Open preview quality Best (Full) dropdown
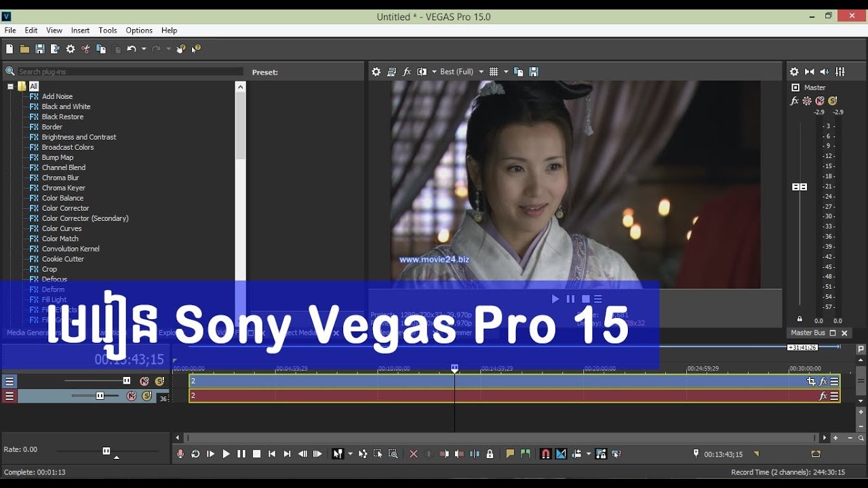 tap(481, 72)
